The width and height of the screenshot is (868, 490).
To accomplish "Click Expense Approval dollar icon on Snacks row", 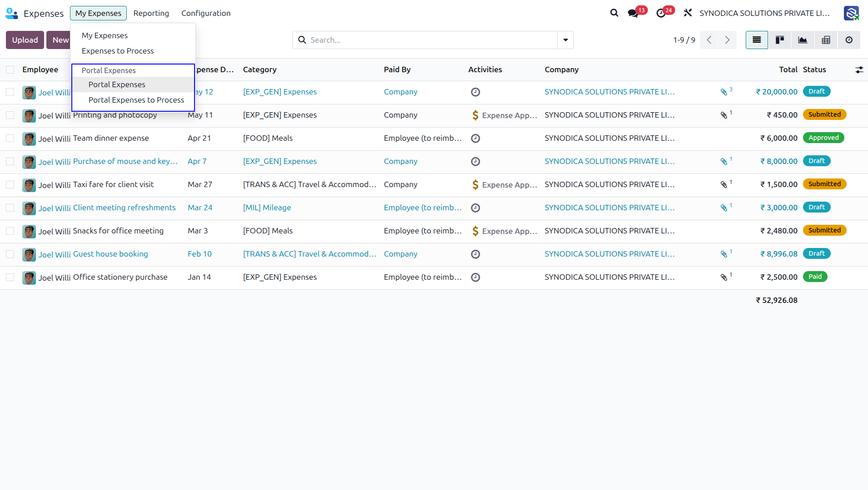I will 475,231.
